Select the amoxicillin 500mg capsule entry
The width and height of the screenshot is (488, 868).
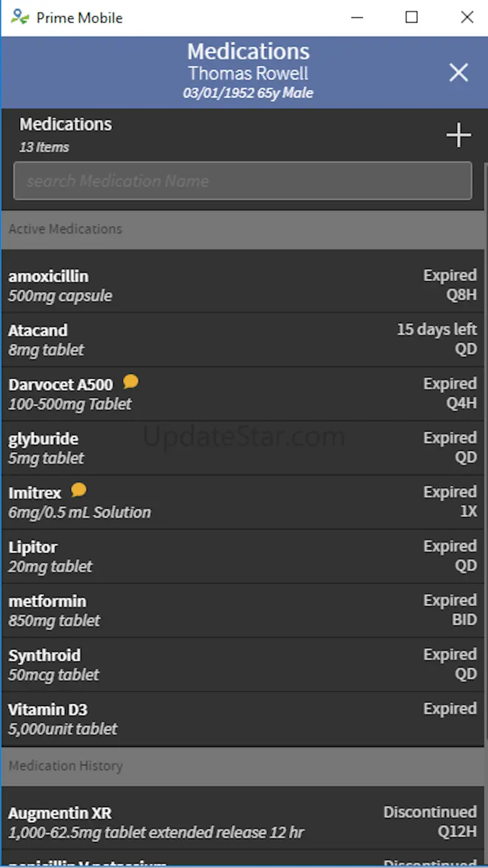click(188, 285)
